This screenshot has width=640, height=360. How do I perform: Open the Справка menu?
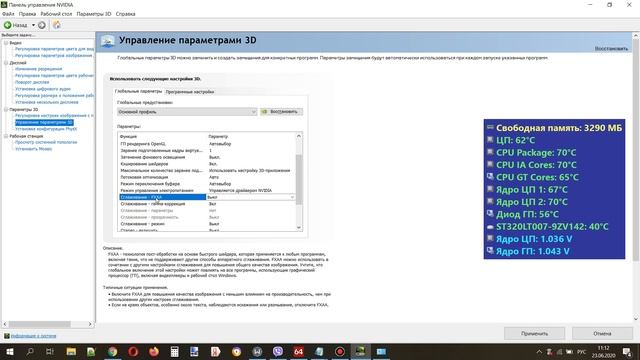tap(126, 14)
